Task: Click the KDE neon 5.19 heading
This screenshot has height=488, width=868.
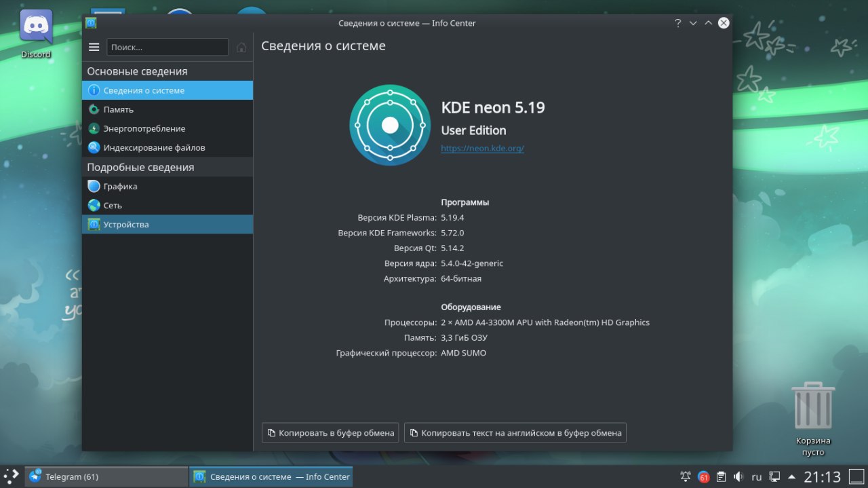Action: pos(493,107)
